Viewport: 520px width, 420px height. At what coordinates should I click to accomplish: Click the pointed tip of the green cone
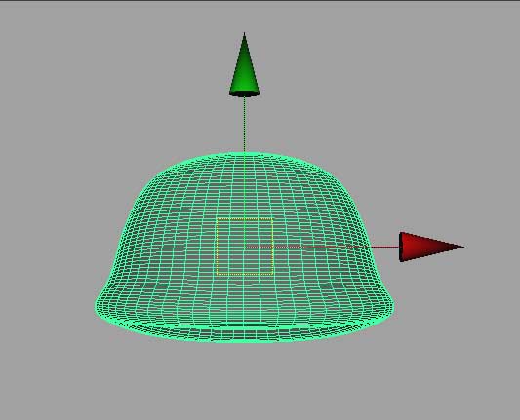[x=245, y=35]
